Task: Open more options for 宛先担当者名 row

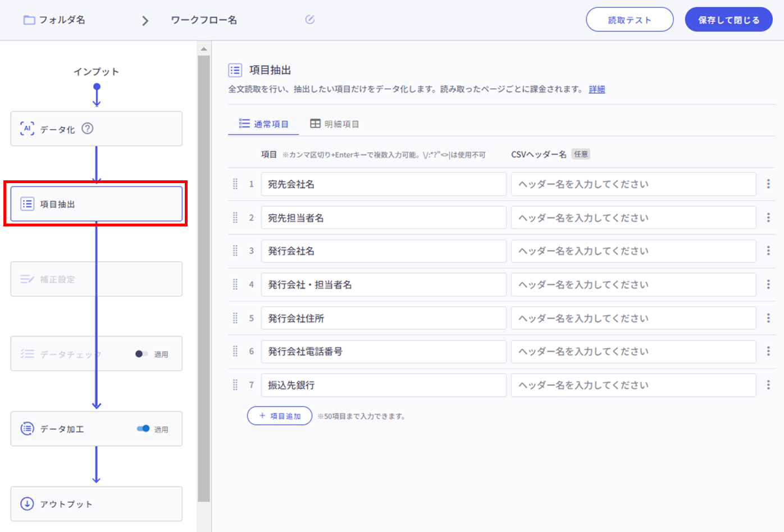Action: tap(768, 217)
